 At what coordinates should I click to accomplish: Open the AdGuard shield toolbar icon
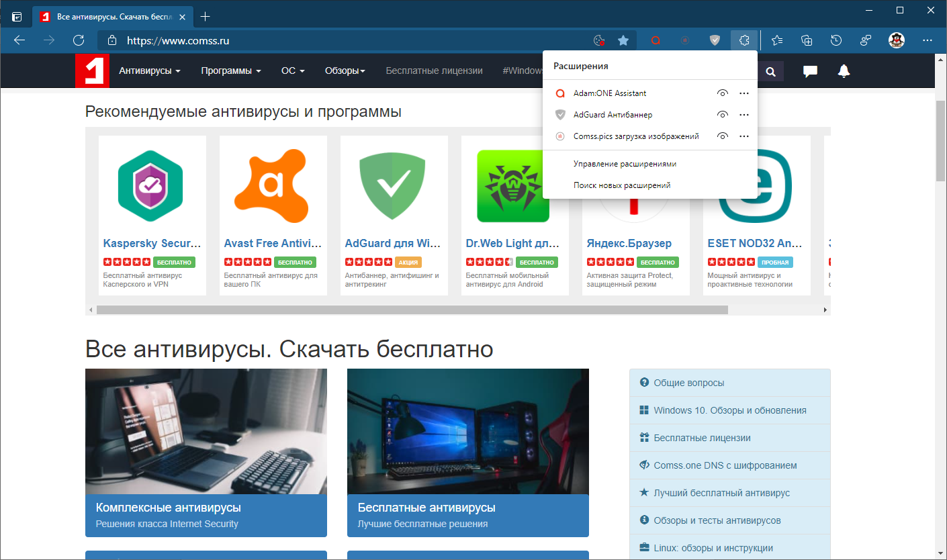715,40
